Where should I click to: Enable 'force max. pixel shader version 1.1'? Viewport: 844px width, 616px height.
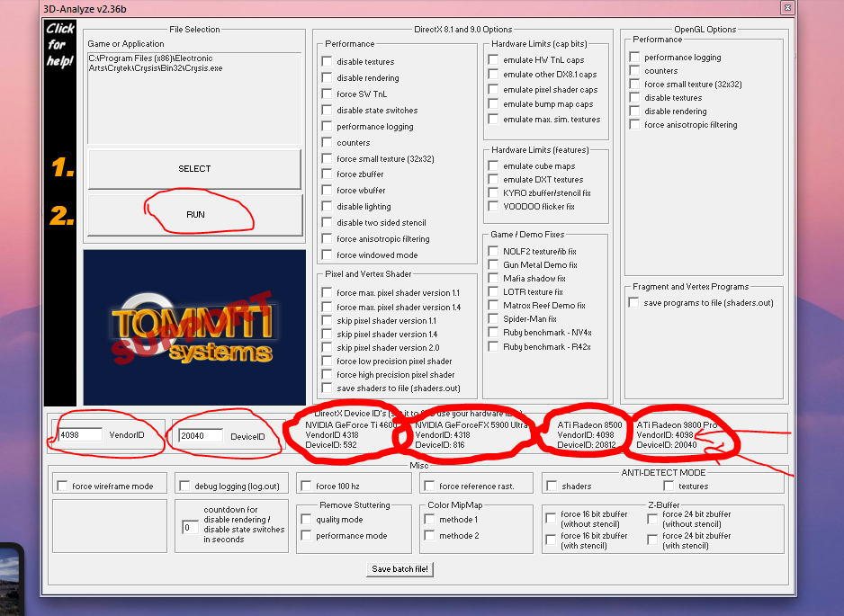click(327, 292)
